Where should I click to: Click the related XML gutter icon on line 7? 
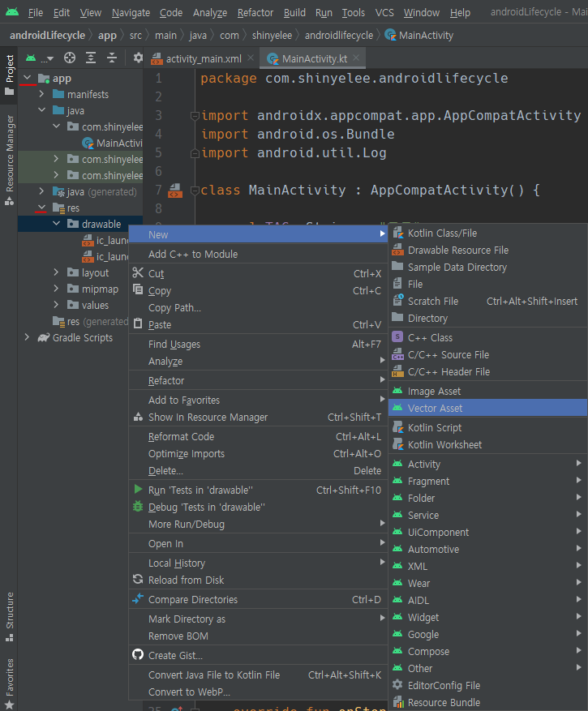(175, 191)
